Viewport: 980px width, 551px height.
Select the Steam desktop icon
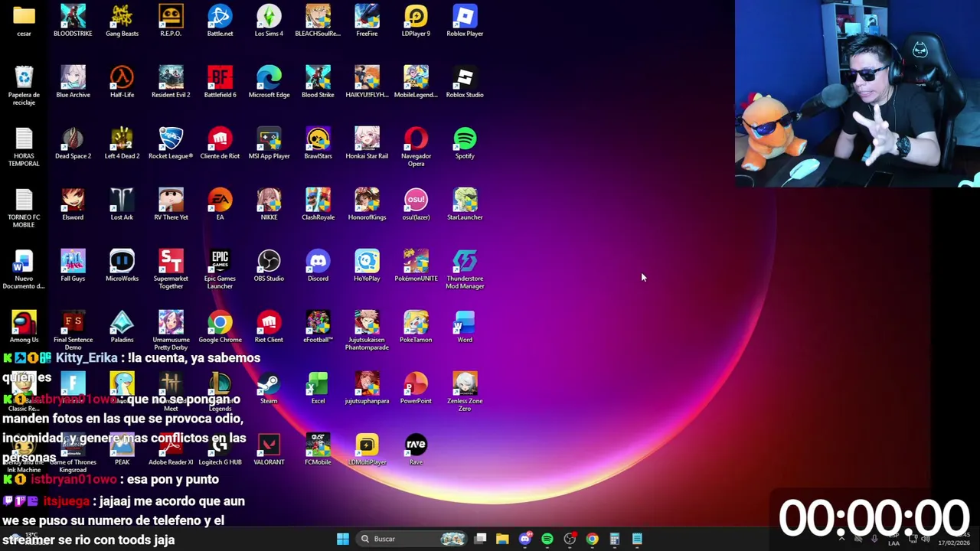coord(269,388)
